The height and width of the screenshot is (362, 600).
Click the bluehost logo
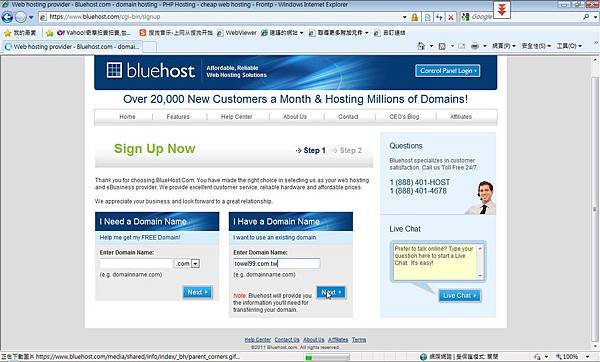150,71
